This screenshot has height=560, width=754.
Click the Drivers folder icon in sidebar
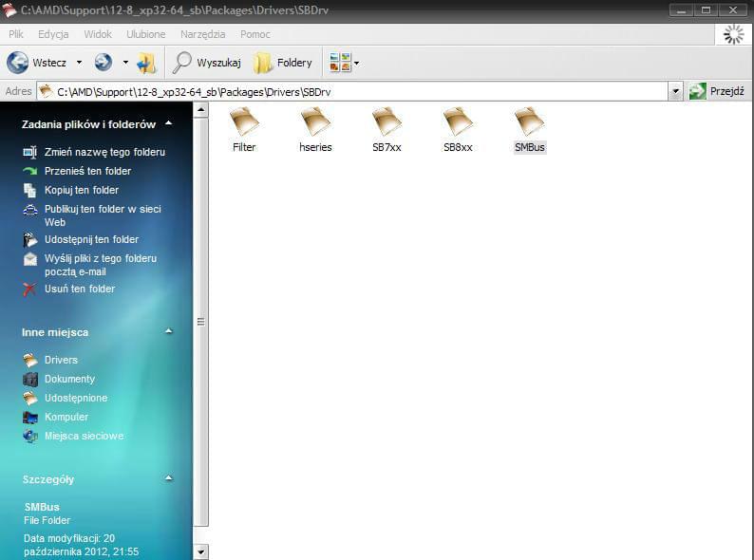click(x=29, y=360)
